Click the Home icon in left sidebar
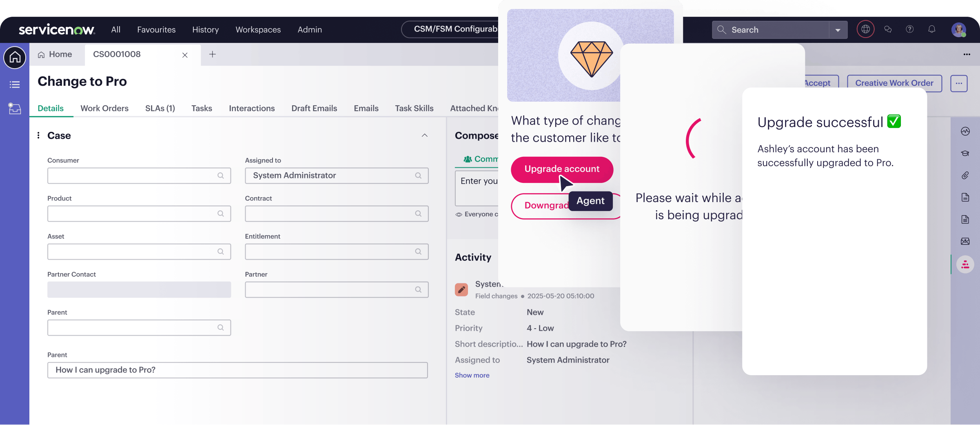980x425 pixels. (x=15, y=57)
